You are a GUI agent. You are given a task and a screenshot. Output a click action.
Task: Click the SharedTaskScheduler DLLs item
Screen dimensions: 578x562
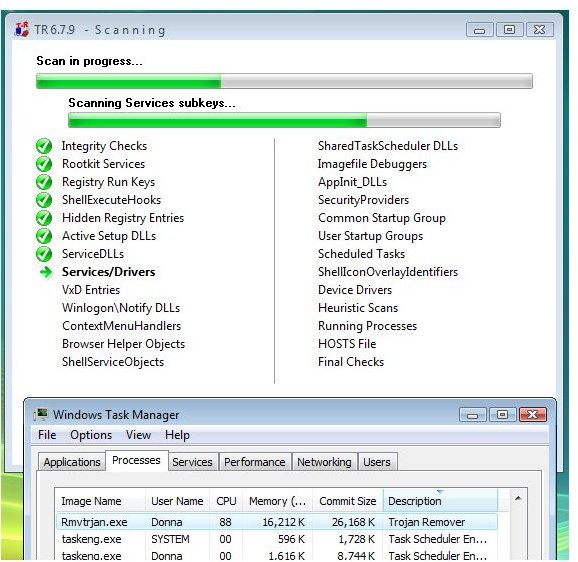pyautogui.click(x=388, y=146)
